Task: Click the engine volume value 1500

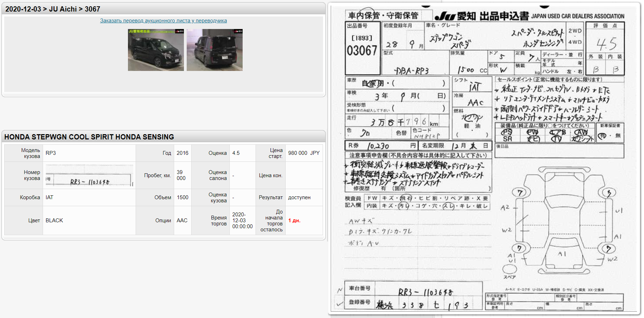Action: click(x=183, y=197)
